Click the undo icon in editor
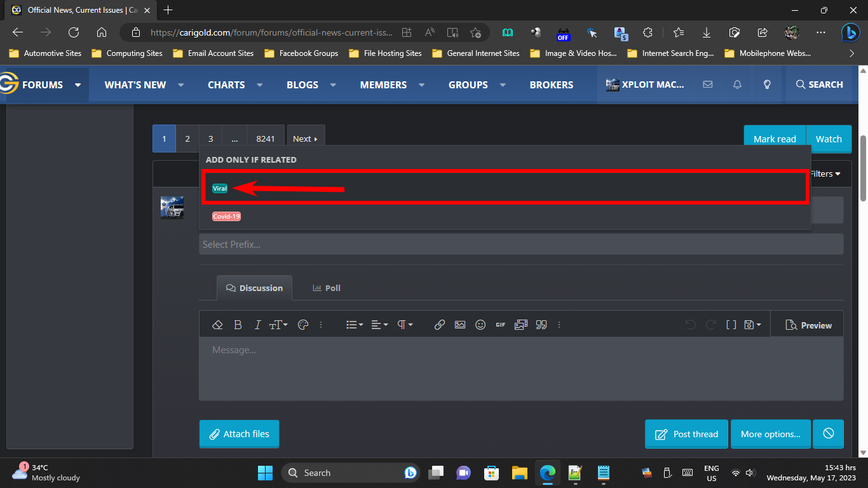 click(690, 325)
